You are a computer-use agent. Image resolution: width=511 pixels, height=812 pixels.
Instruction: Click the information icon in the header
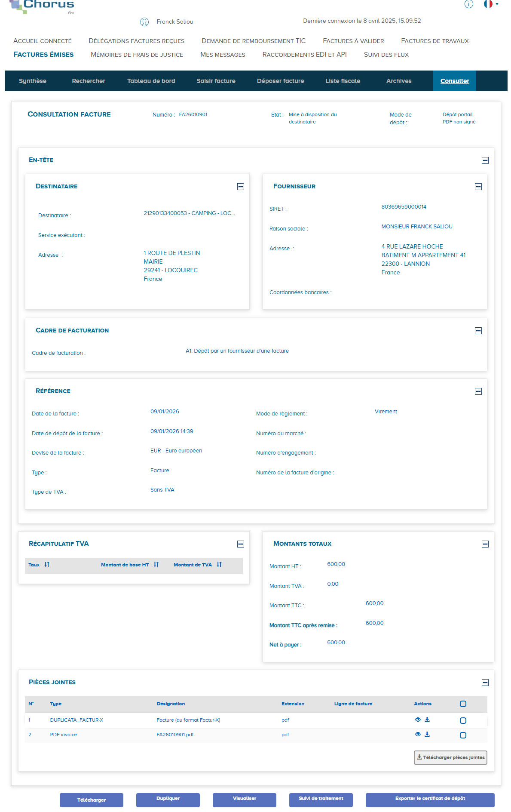(x=468, y=4)
